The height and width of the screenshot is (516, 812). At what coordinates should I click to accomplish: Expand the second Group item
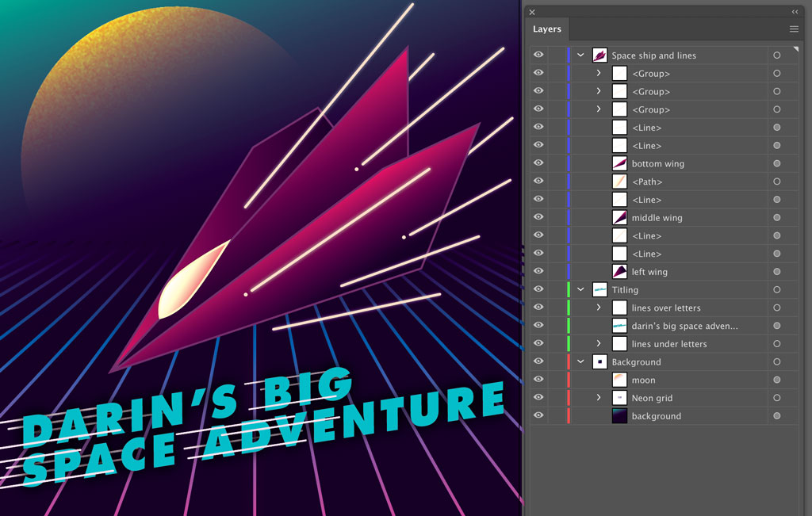[599, 91]
